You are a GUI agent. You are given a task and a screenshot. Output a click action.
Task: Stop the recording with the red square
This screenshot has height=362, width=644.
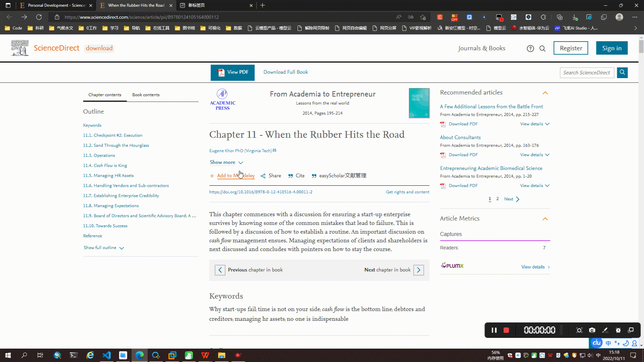click(x=506, y=330)
